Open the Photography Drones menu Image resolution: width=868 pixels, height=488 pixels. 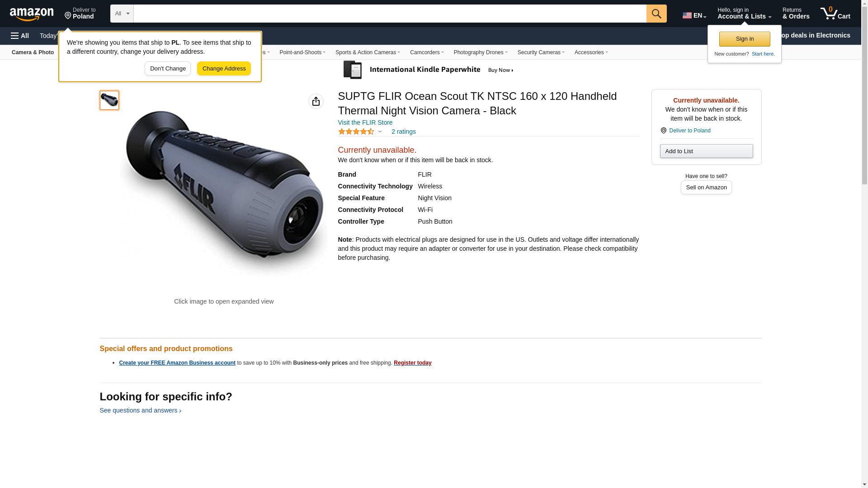pyautogui.click(x=481, y=52)
